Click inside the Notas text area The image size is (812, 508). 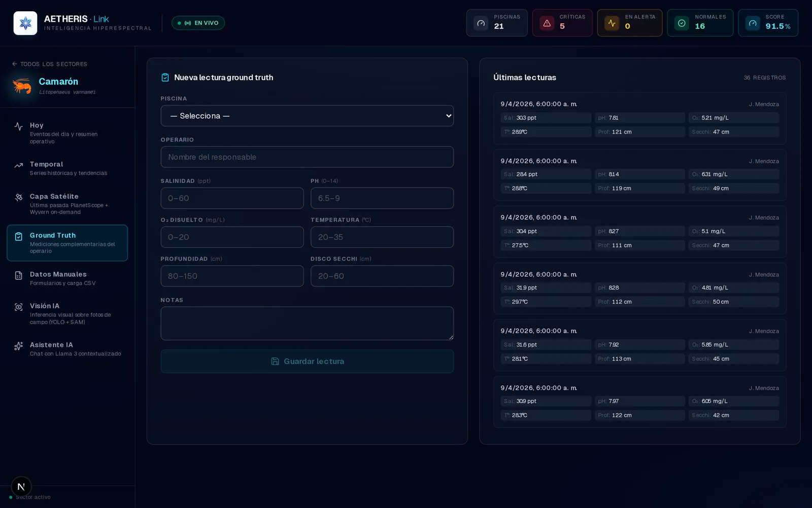click(307, 323)
